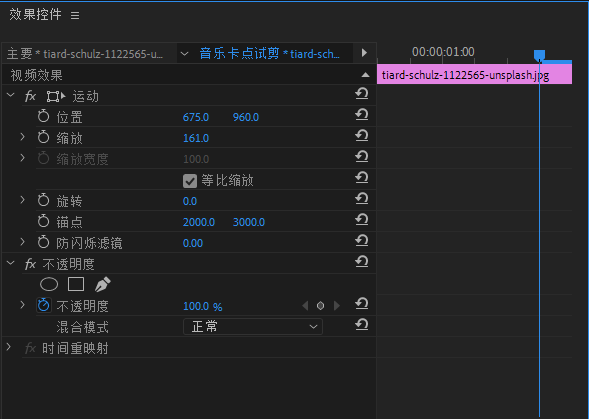Create a 4-point polygon mask
The width and height of the screenshot is (589, 419).
click(x=76, y=284)
